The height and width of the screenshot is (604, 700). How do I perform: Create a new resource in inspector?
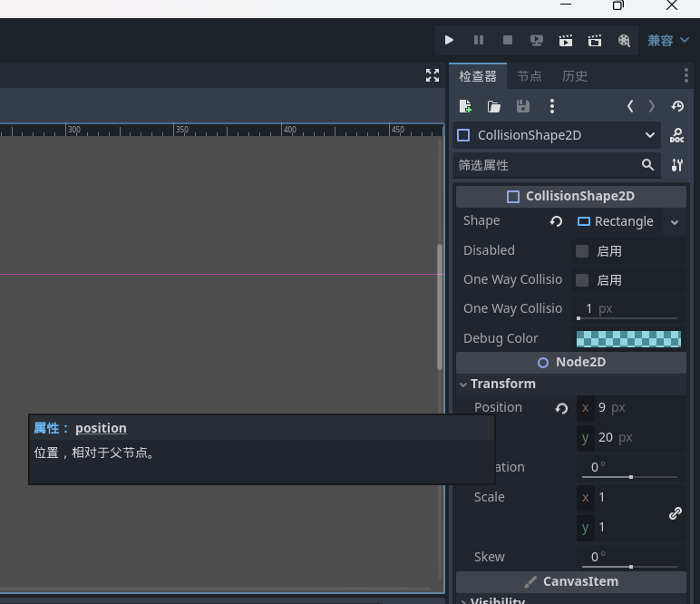(465, 106)
